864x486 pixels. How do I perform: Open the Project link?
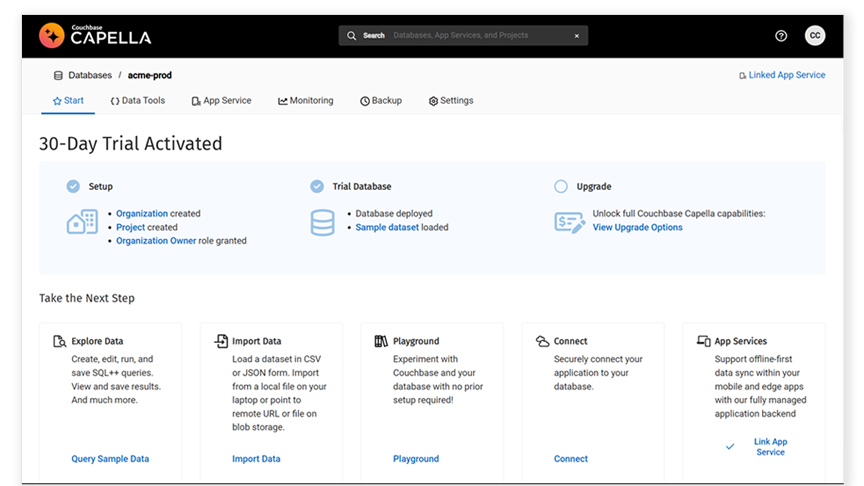click(x=131, y=227)
